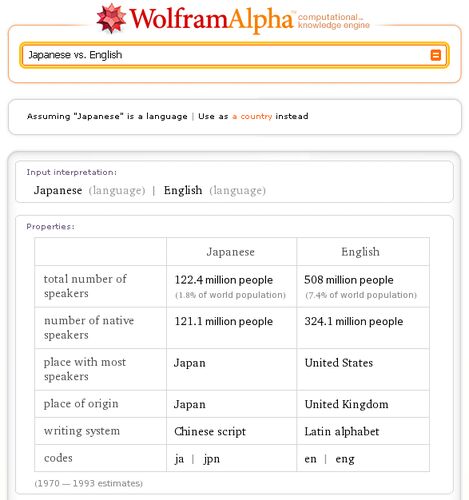
Task: Click 'Properties:' pod title
Action: [x=51, y=227]
